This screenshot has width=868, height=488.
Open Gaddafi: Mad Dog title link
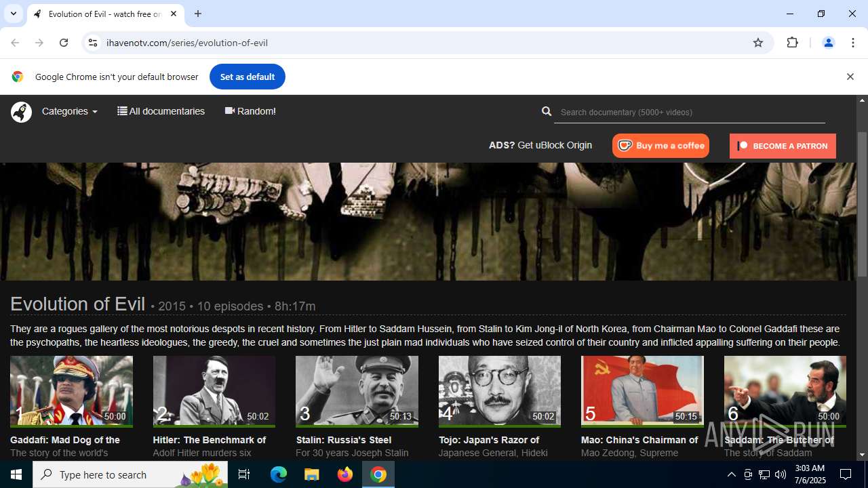coord(65,440)
